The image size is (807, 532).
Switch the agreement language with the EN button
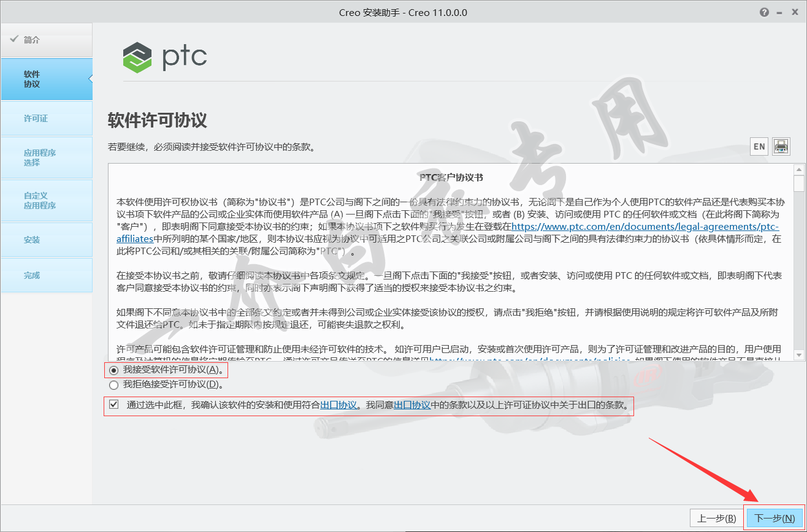[x=759, y=146]
